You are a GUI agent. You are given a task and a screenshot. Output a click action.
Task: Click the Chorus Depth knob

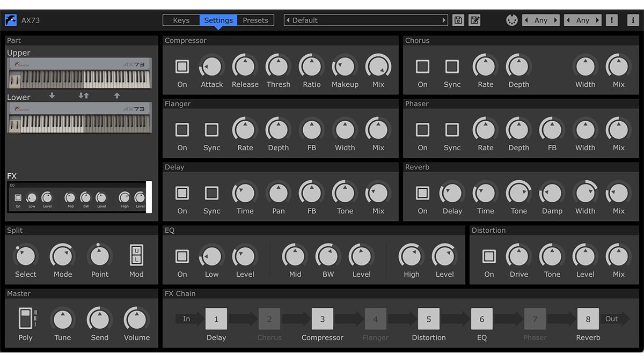pyautogui.click(x=519, y=67)
